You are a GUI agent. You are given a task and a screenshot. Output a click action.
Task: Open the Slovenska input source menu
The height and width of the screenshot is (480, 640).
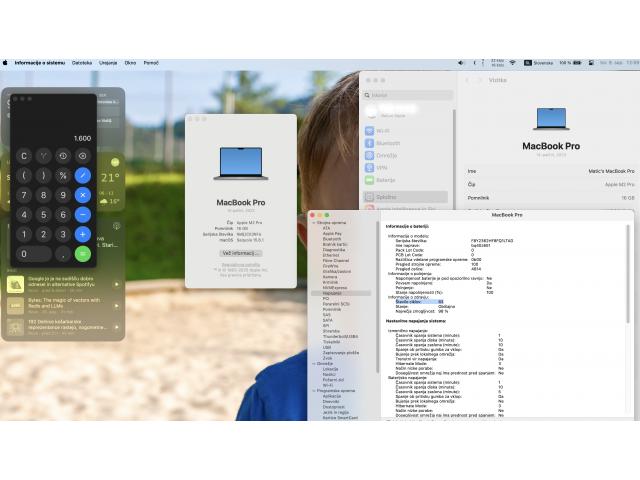539,63
